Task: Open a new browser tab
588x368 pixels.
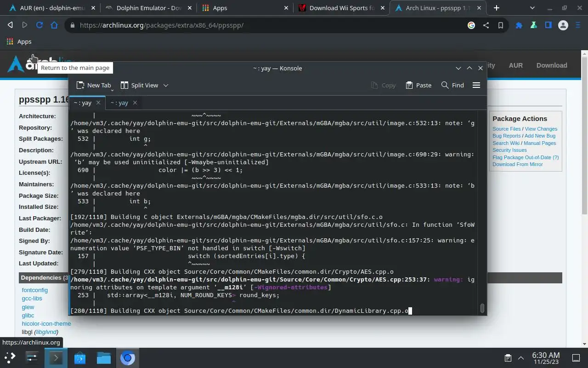Action: (497, 8)
